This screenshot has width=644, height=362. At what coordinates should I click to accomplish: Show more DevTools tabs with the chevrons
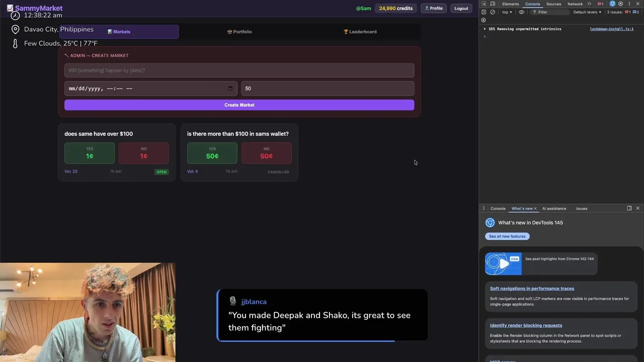coord(589,4)
